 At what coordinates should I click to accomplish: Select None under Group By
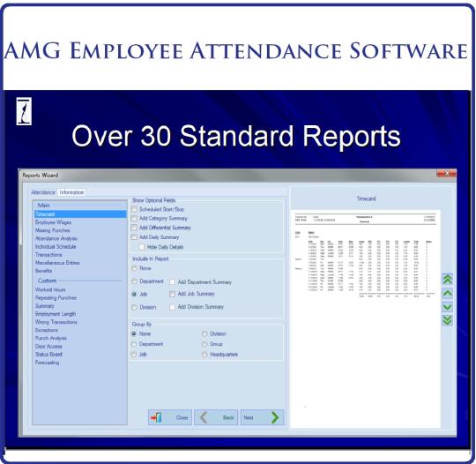click(x=134, y=333)
